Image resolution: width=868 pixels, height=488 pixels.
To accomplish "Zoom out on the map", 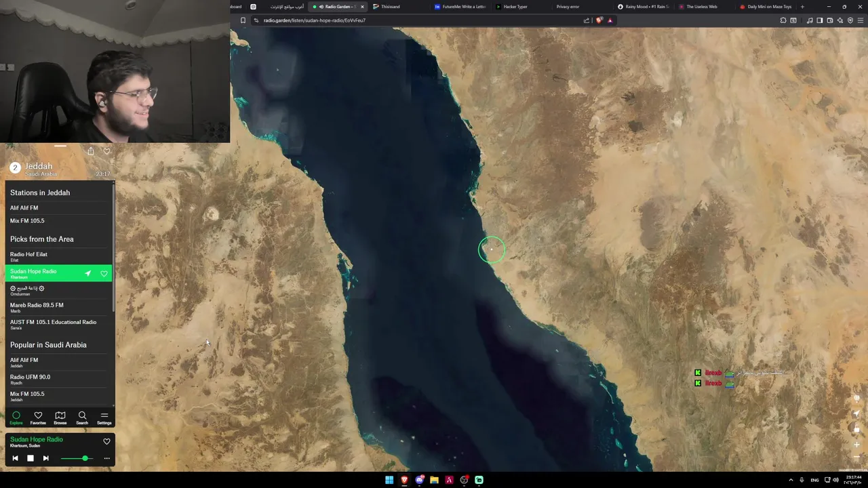I will [x=856, y=457].
